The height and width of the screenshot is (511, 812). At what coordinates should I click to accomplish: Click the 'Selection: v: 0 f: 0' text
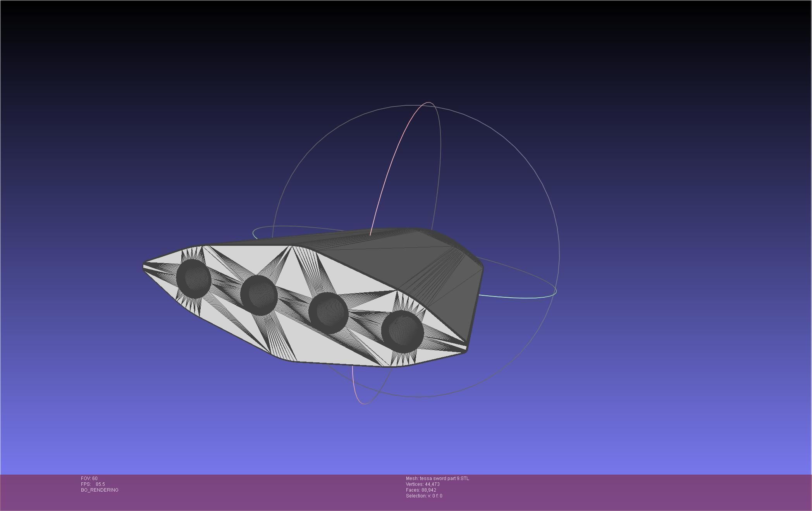(424, 496)
